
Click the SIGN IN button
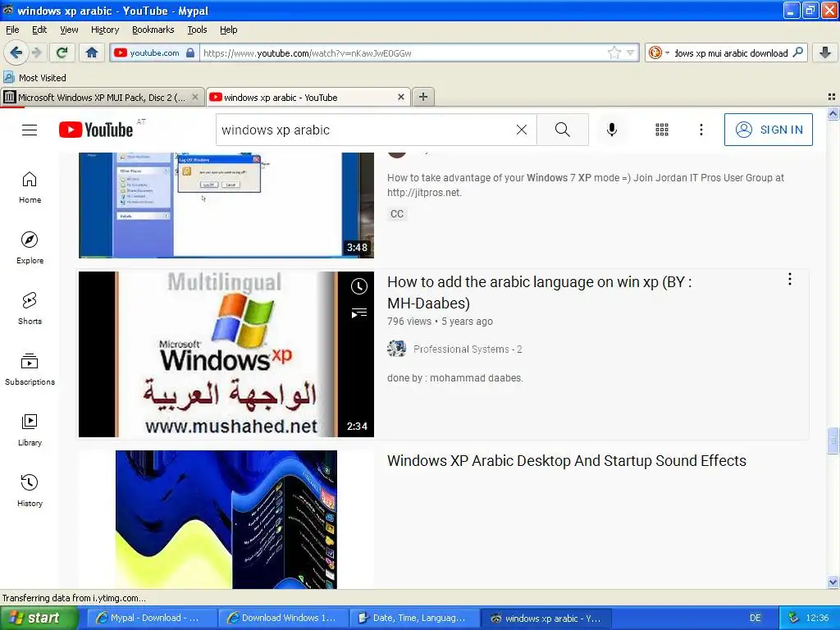point(768,130)
